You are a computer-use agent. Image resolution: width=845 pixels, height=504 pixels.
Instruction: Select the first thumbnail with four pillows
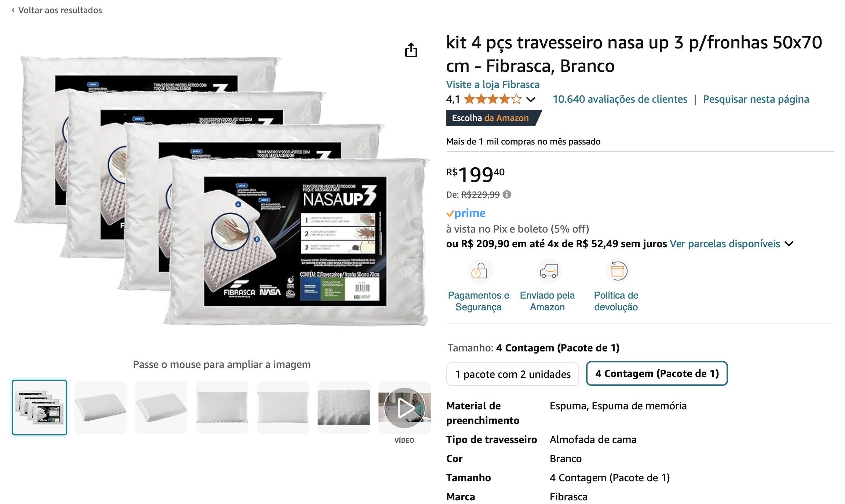39,407
